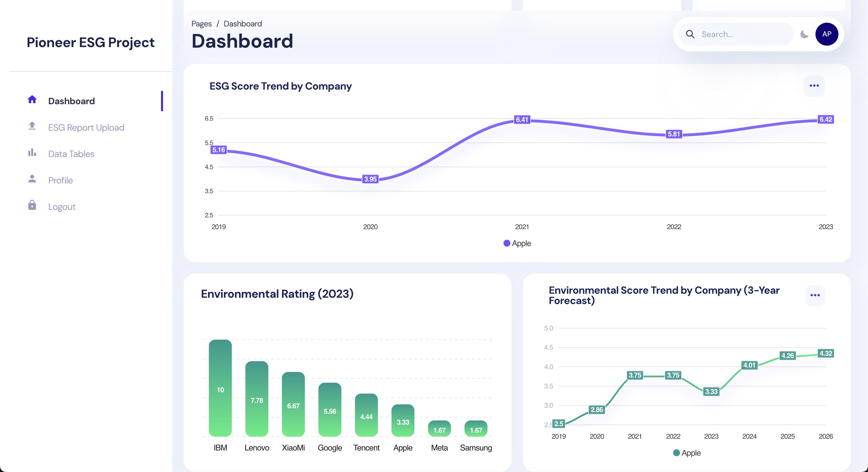868x472 pixels.
Task: Click the Apple bar showing 3.33
Action: pyautogui.click(x=403, y=420)
